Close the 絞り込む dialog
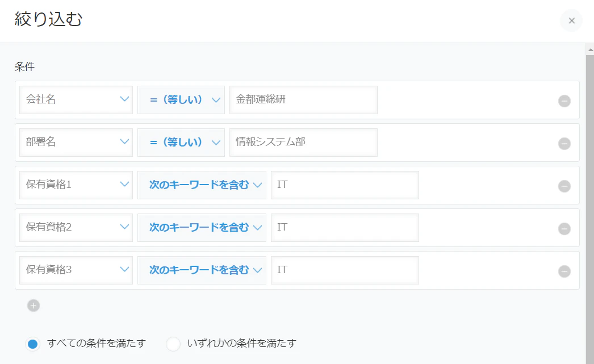 (572, 20)
